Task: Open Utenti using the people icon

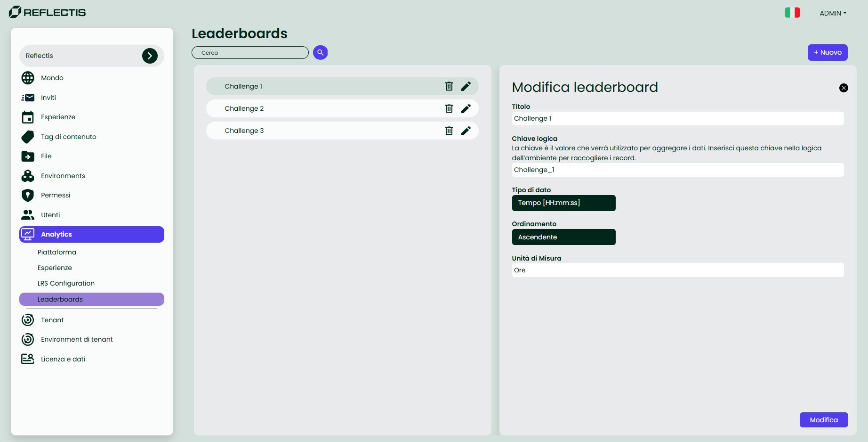Action: click(x=28, y=215)
